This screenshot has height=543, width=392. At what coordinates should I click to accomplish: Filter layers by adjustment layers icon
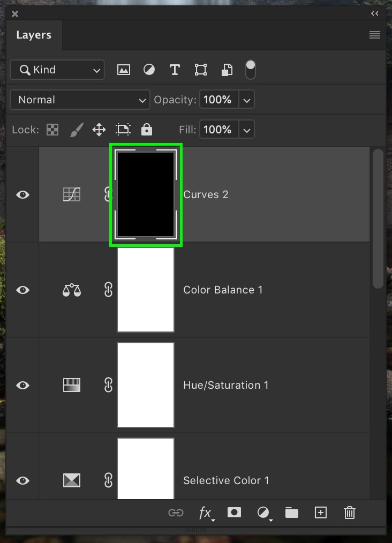(x=149, y=70)
